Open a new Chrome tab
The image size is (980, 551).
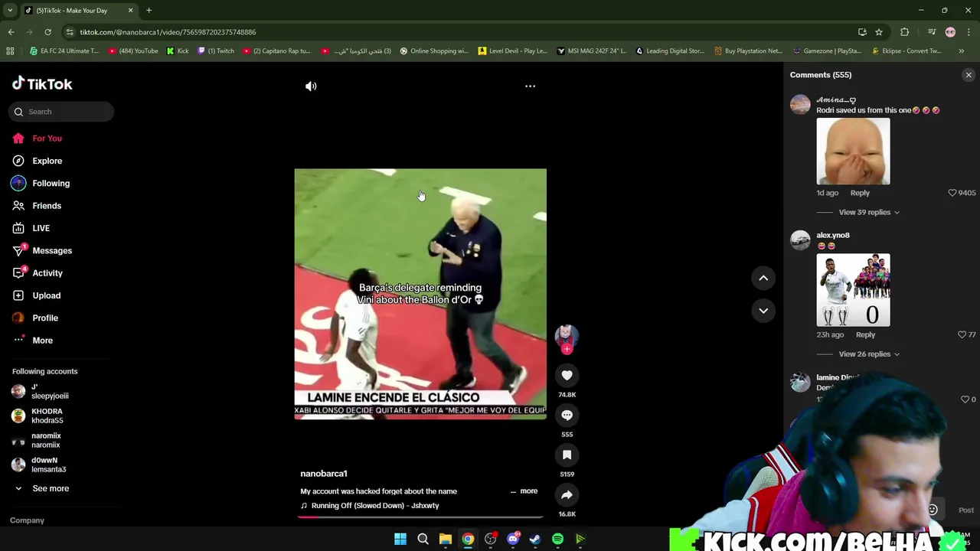(149, 10)
